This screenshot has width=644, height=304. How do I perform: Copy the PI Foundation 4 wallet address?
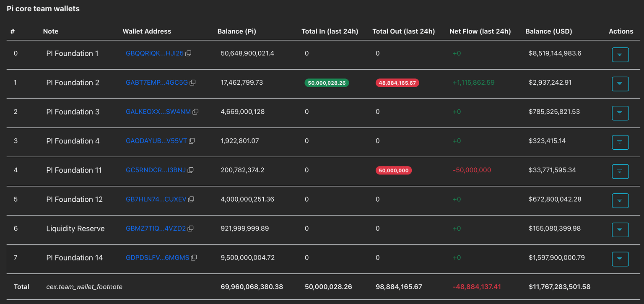click(192, 141)
